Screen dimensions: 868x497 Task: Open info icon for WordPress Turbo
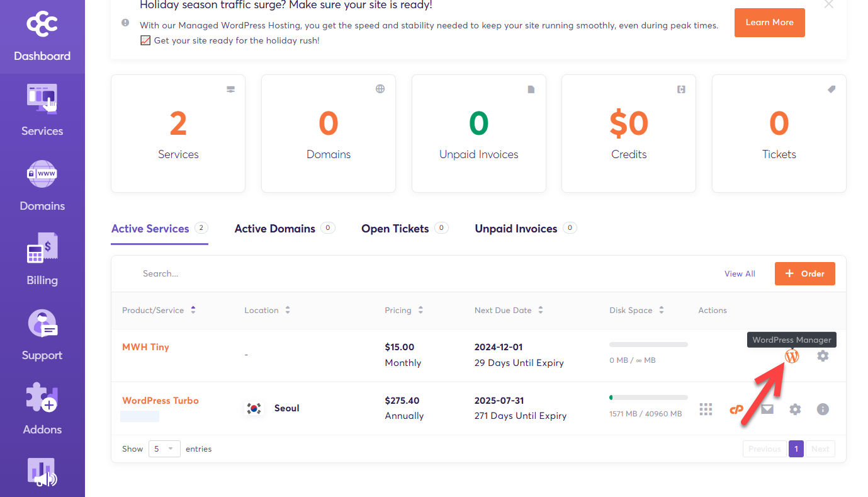(x=823, y=409)
